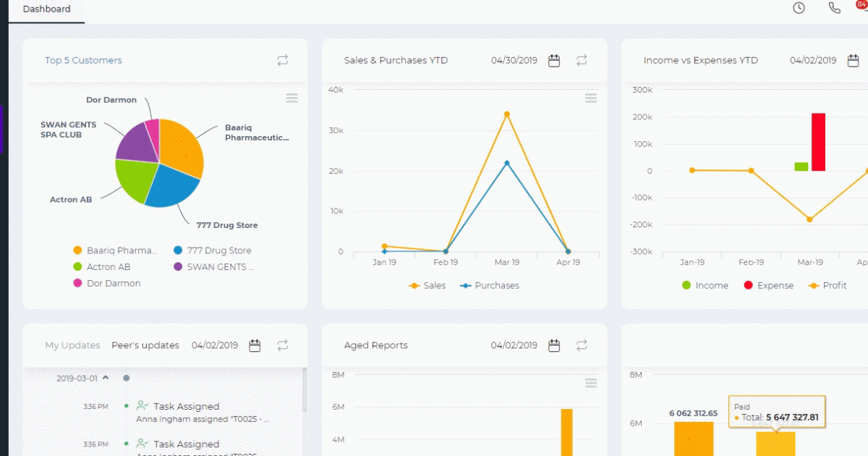
Task: Click the Purchases peak data point for Mar 19
Action: (x=507, y=163)
